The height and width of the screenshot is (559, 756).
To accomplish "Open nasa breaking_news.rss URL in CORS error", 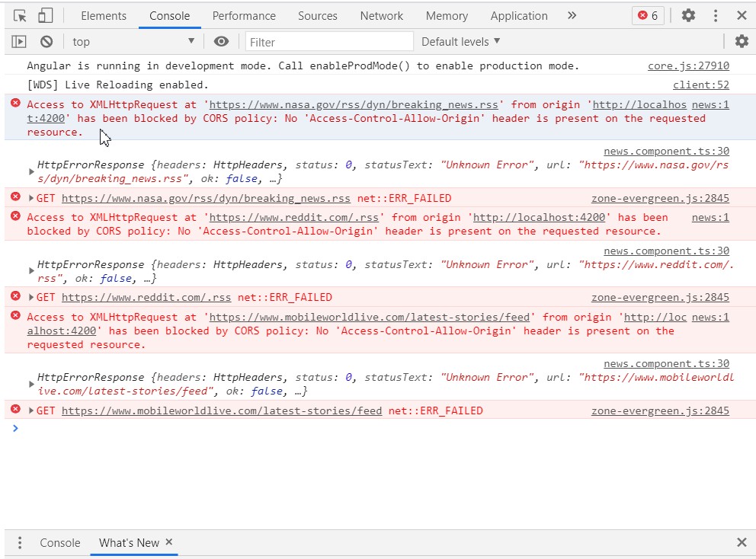I will [354, 104].
